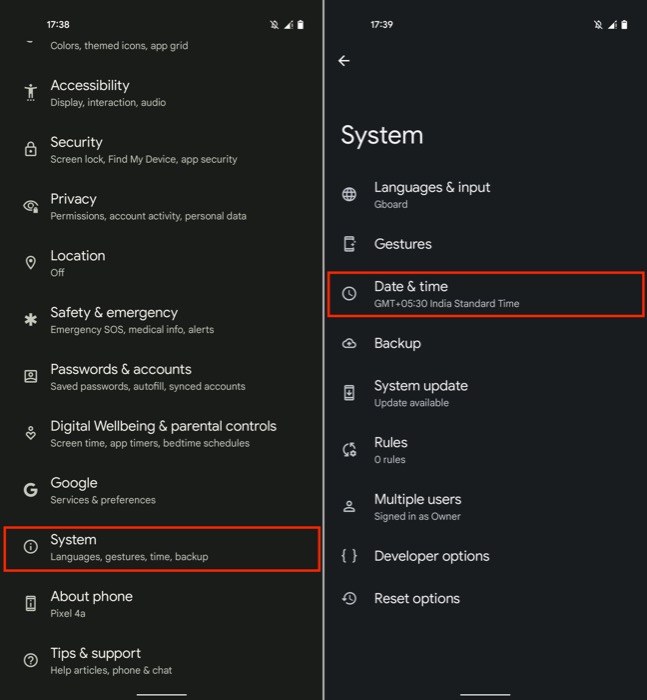This screenshot has width=647, height=700.
Task: Tap muted bell icon in left status bar
Action: tap(274, 25)
